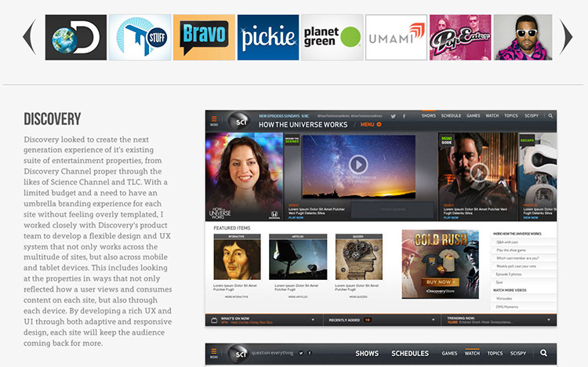Image resolution: width=588 pixels, height=367 pixels.
Task: Click the search magnifier in the top header
Action: point(550,116)
